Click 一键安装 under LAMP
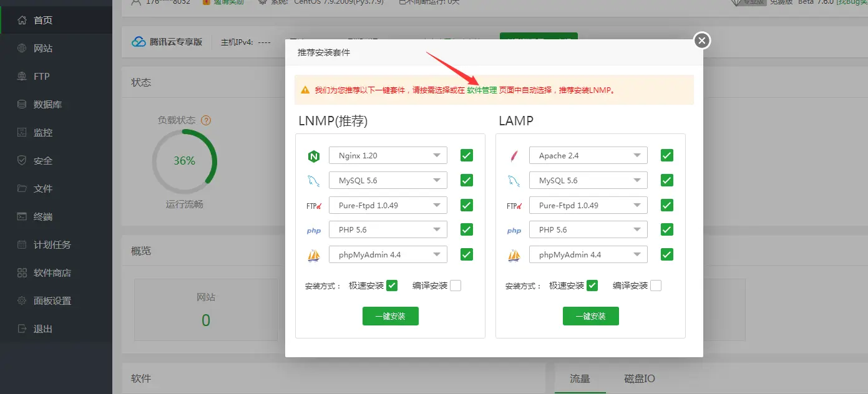Viewport: 868px width, 394px height. (x=591, y=316)
